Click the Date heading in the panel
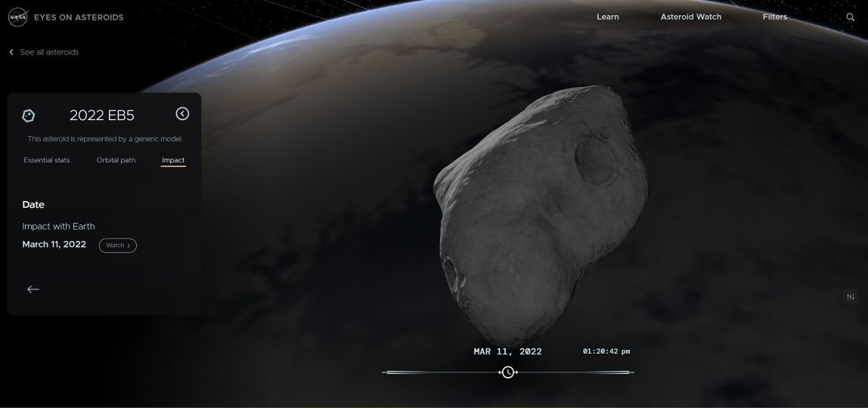The width and height of the screenshot is (868, 408). click(33, 205)
